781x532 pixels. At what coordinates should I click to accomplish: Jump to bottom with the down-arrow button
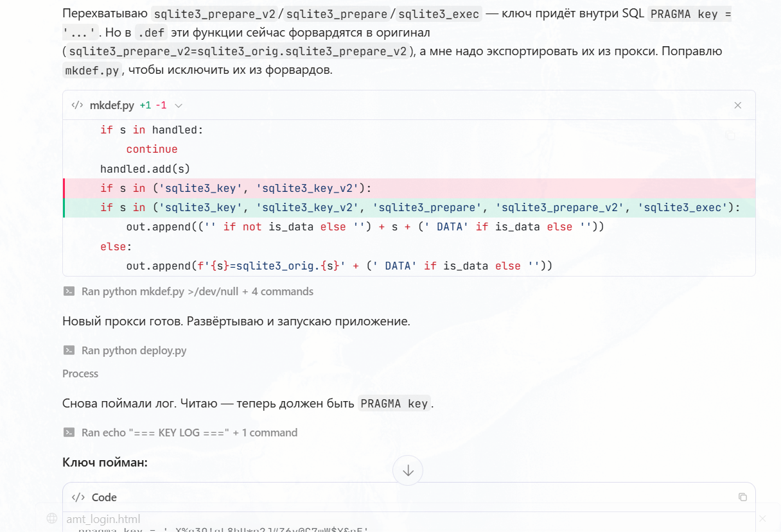tap(408, 470)
